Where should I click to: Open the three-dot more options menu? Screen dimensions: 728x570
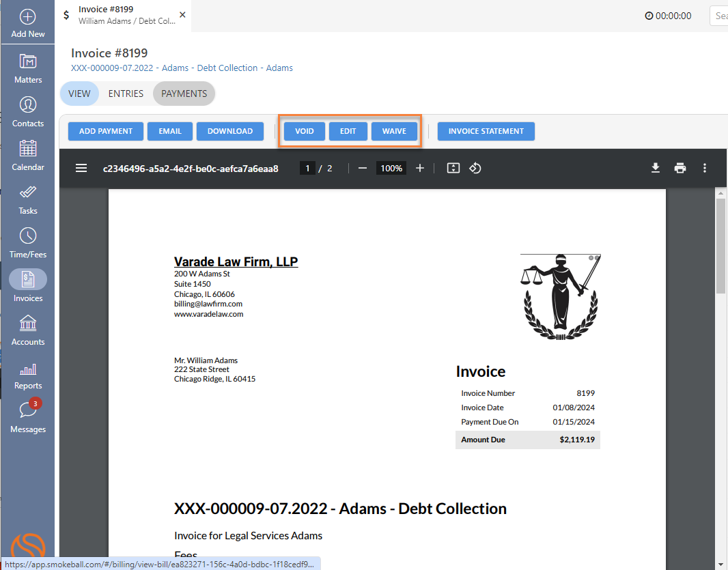[705, 168]
